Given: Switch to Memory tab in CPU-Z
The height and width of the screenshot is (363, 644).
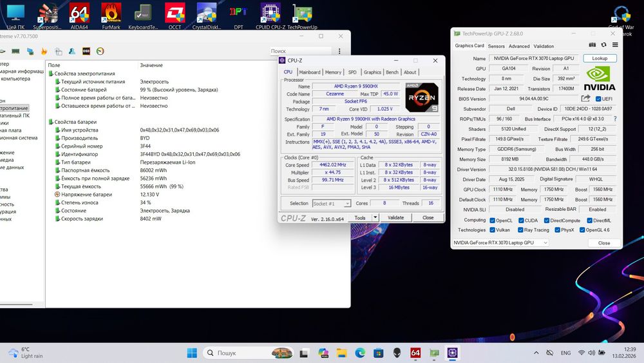Looking at the screenshot, I should 333,72.
